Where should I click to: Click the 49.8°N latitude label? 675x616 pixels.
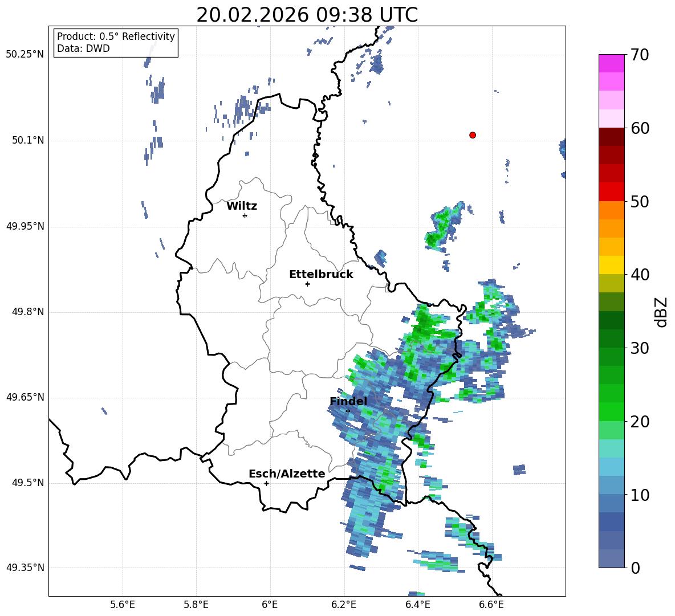coord(27,312)
